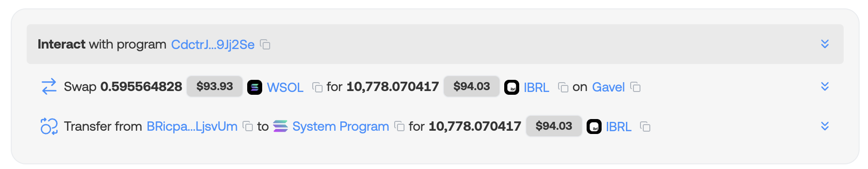Open the System Program link
The height and width of the screenshot is (169, 868).
[x=341, y=127]
